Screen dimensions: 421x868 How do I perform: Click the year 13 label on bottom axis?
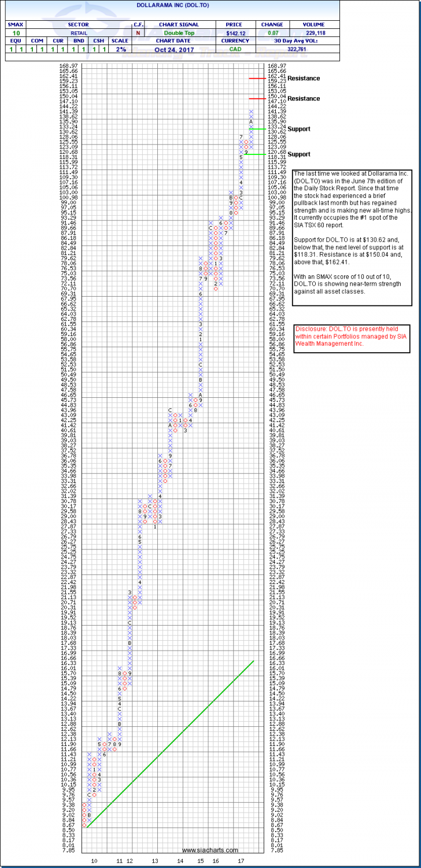coord(155,861)
